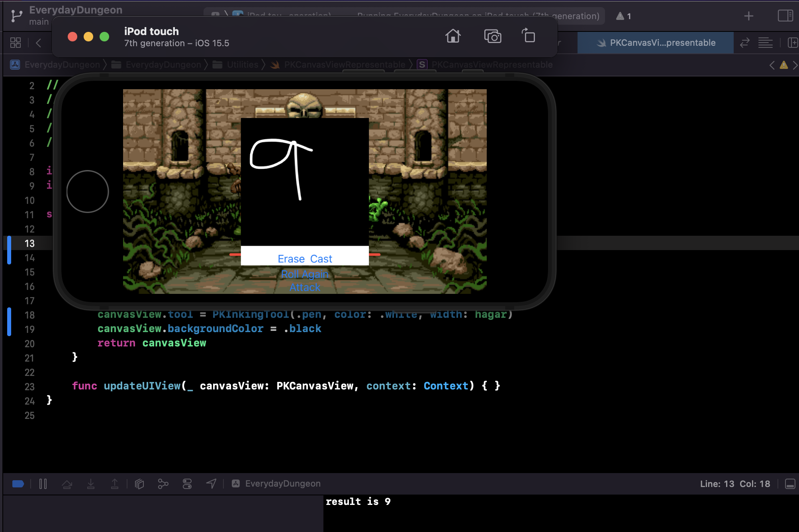Jump to next issue chevron

[795, 65]
